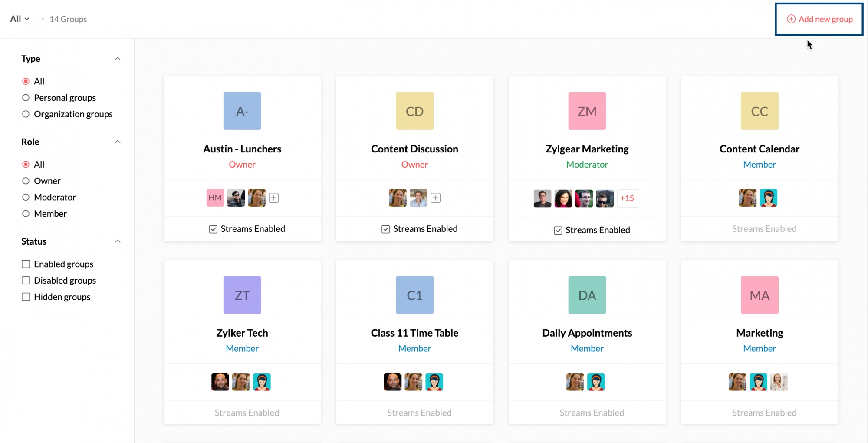Image resolution: width=868 pixels, height=443 pixels.
Task: Add member to Austin - Lunchers group
Action: [273, 198]
